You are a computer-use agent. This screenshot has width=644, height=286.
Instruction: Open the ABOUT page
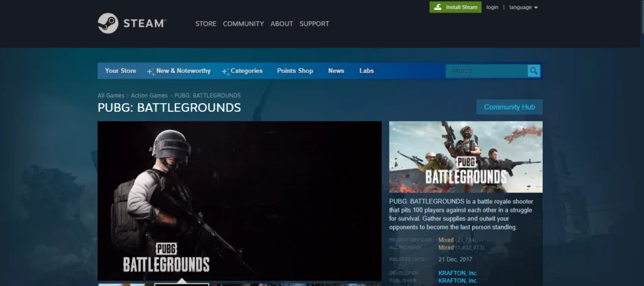(282, 24)
